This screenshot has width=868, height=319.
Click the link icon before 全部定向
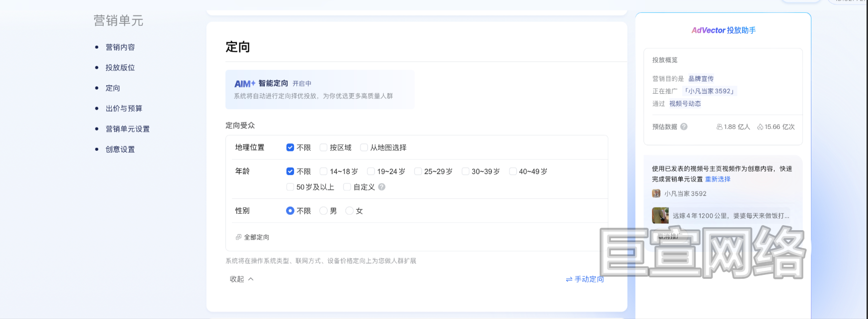coord(238,237)
